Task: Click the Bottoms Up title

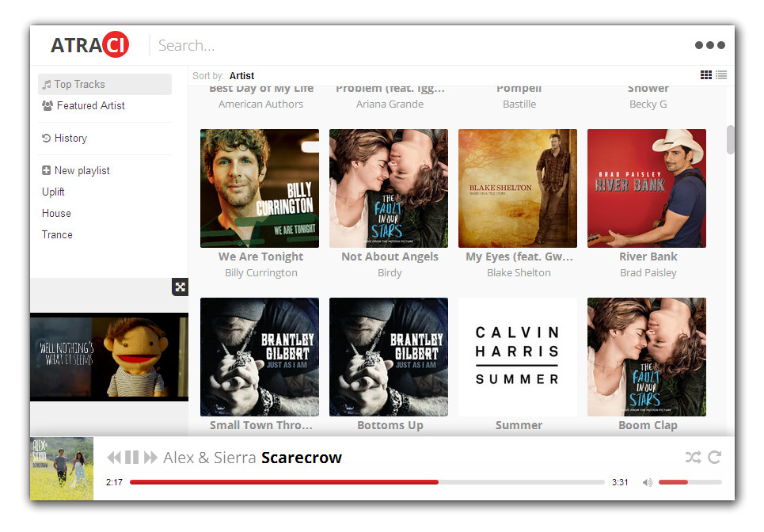Action: (390, 425)
